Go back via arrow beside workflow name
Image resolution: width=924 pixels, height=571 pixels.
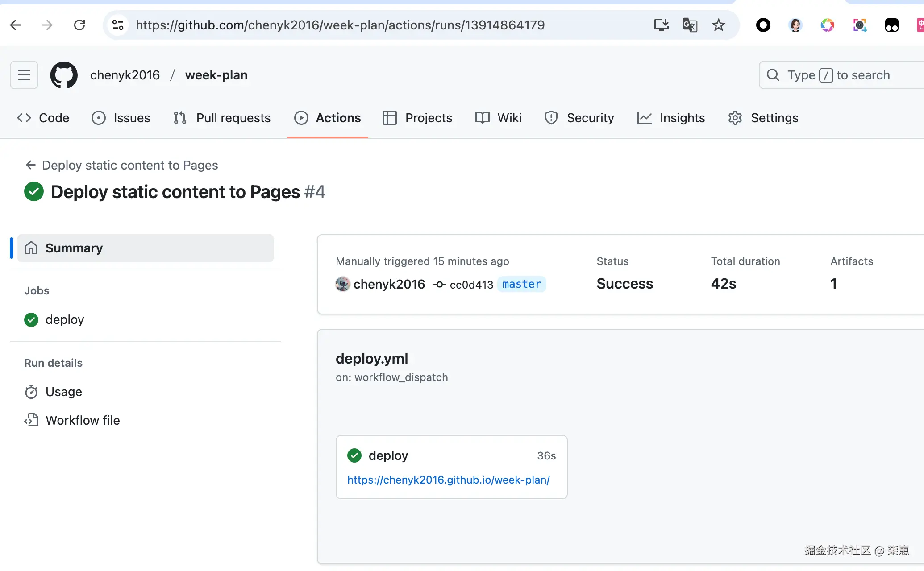tap(30, 165)
